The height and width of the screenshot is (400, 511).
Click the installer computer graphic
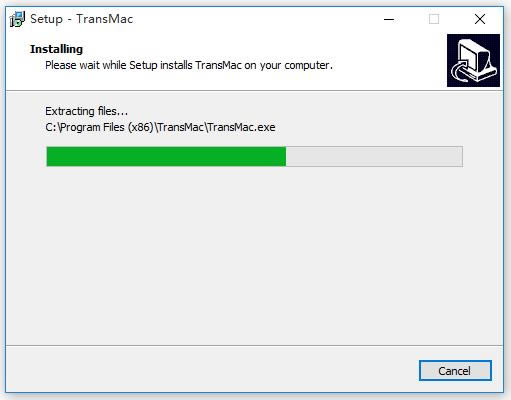click(x=473, y=60)
